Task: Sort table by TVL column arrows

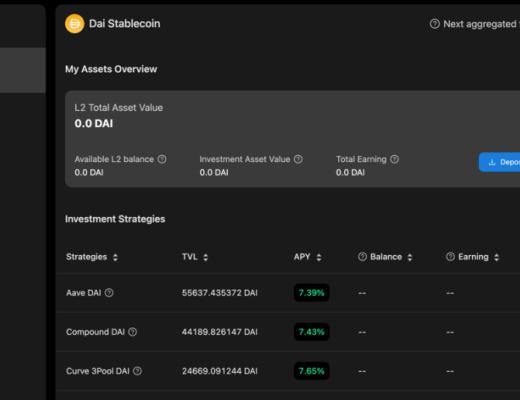Action: pyautogui.click(x=206, y=257)
